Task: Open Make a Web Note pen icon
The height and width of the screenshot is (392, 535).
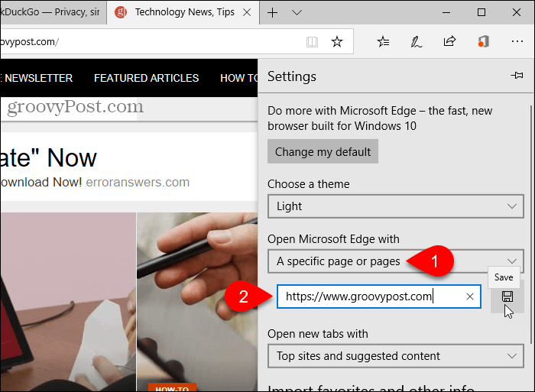Action: pyautogui.click(x=416, y=42)
